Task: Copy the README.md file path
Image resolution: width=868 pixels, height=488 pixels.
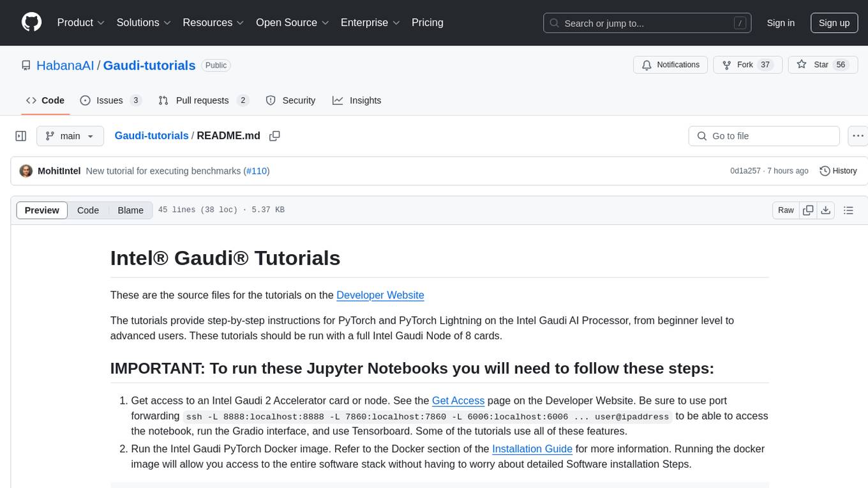Action: [x=275, y=136]
